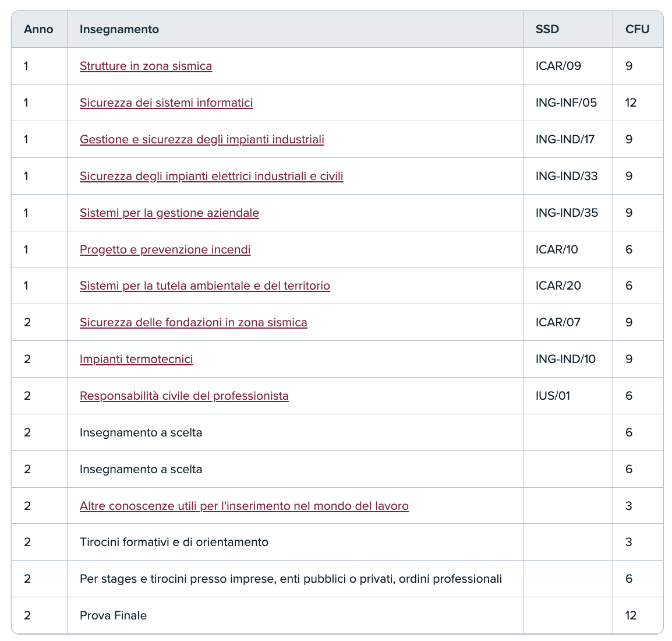
Task: Select Sistemi per la gestione aziendale link
Action: point(169,213)
